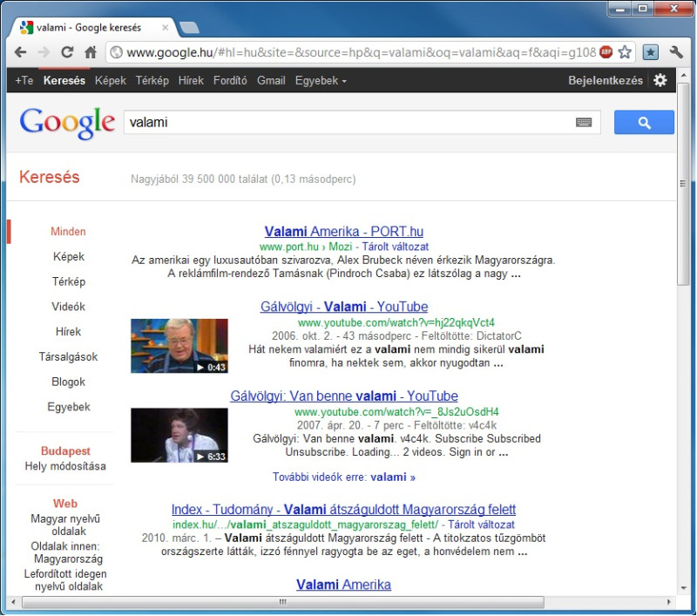This screenshot has width=697, height=616.
Task: Click the vertical scrollbar thumb
Action: (683, 184)
